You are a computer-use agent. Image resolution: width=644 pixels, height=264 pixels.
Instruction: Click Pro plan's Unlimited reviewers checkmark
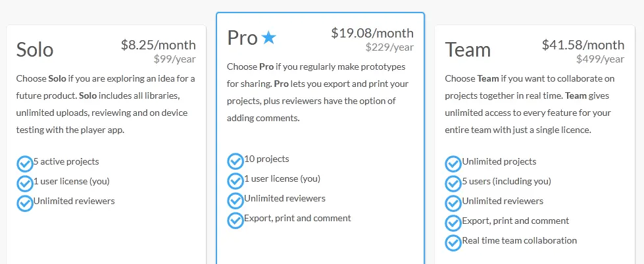tap(235, 201)
